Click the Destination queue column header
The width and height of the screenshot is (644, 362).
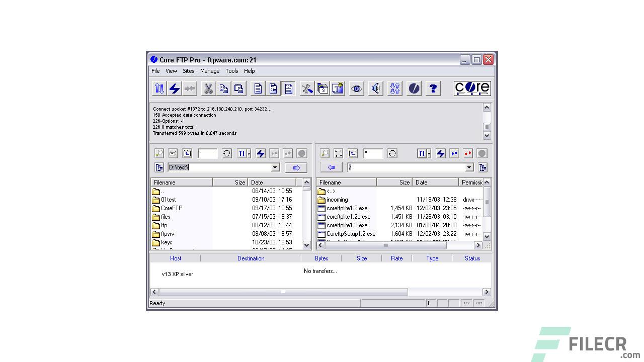(251, 258)
